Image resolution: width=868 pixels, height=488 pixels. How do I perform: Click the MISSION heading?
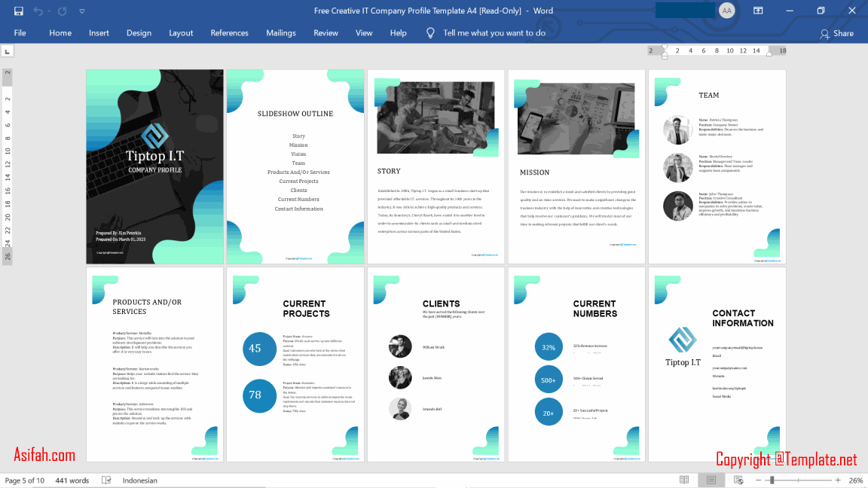point(535,172)
